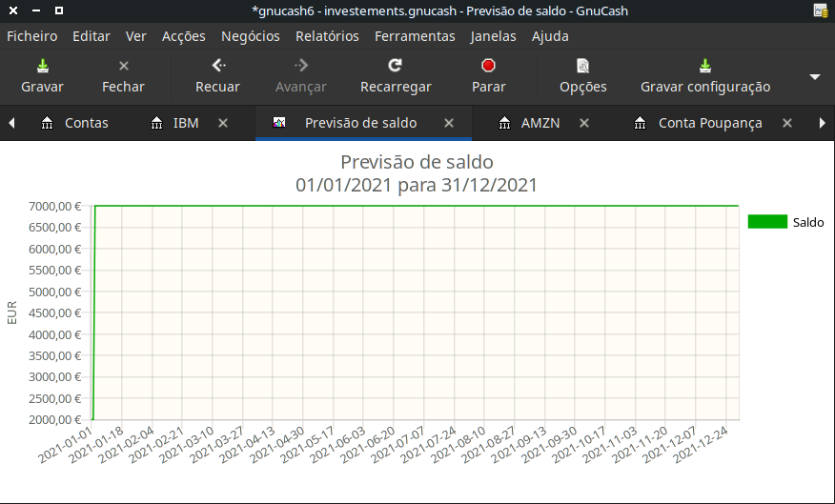Minimize the GnuCash window
This screenshot has width=835, height=504.
tap(36, 10)
